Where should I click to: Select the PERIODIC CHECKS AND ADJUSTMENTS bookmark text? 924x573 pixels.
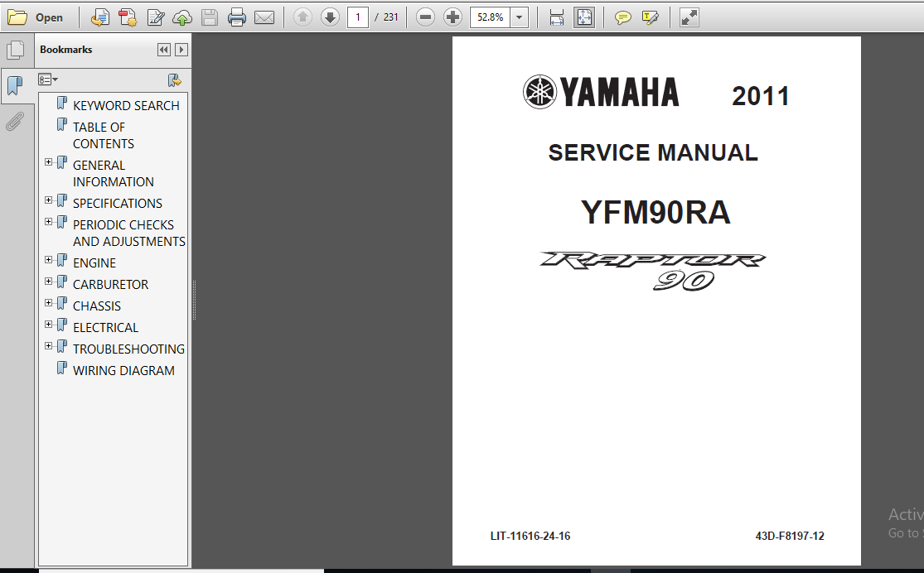(x=129, y=234)
